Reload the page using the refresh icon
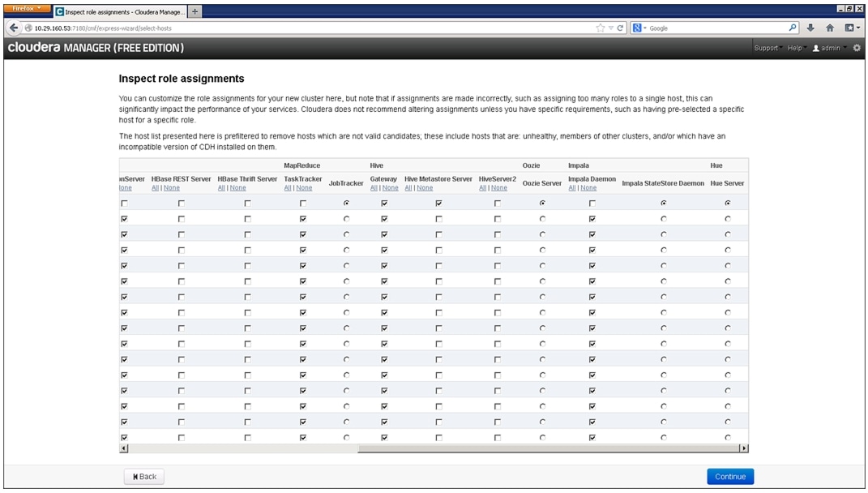 pyautogui.click(x=621, y=28)
